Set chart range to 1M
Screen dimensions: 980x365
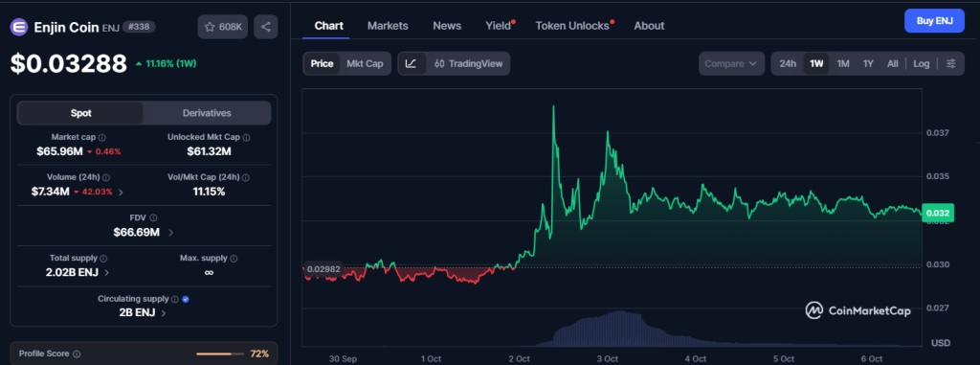click(x=843, y=63)
